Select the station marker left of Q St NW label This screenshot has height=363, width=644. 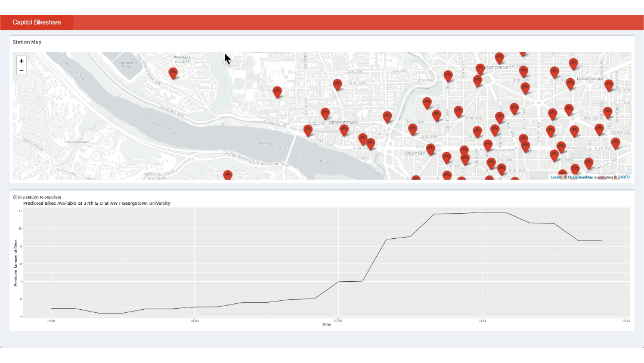pyautogui.click(x=338, y=84)
